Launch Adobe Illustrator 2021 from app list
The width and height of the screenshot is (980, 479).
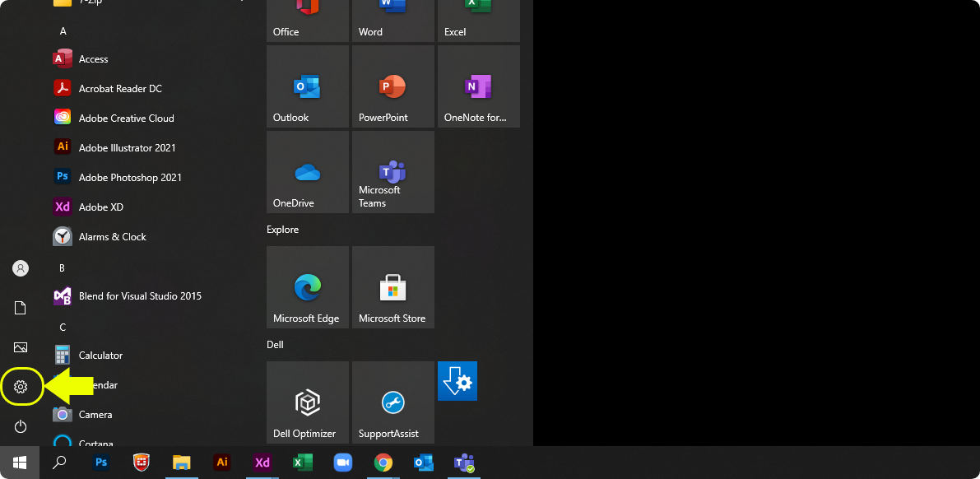(x=127, y=148)
